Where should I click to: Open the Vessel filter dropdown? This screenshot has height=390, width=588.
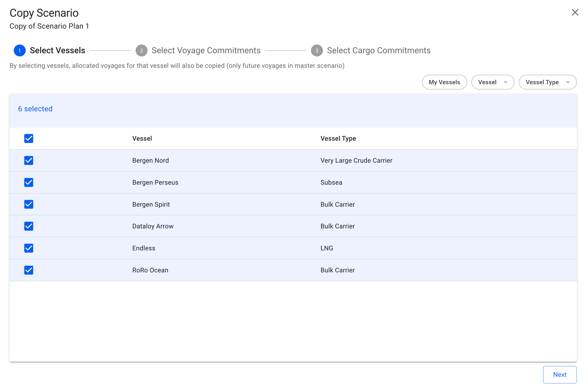click(493, 82)
